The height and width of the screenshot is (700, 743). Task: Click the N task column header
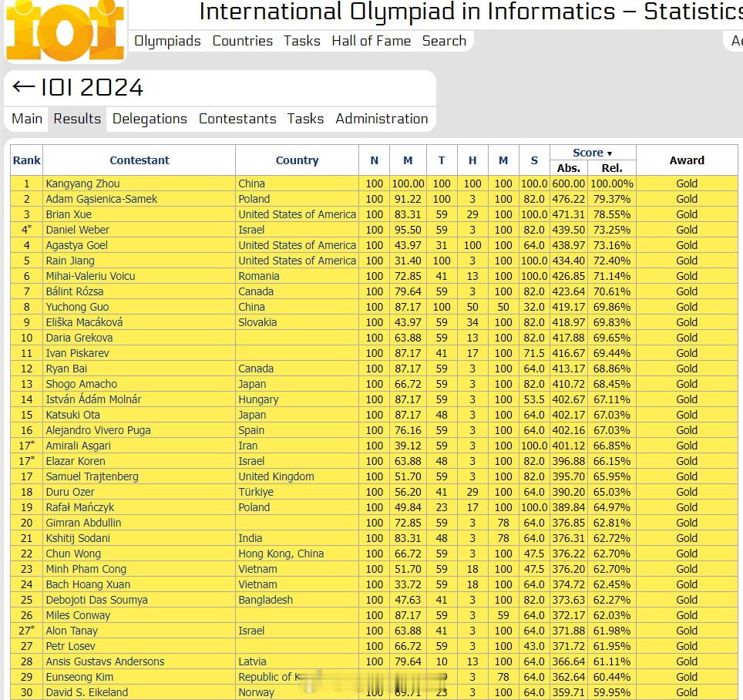375,160
